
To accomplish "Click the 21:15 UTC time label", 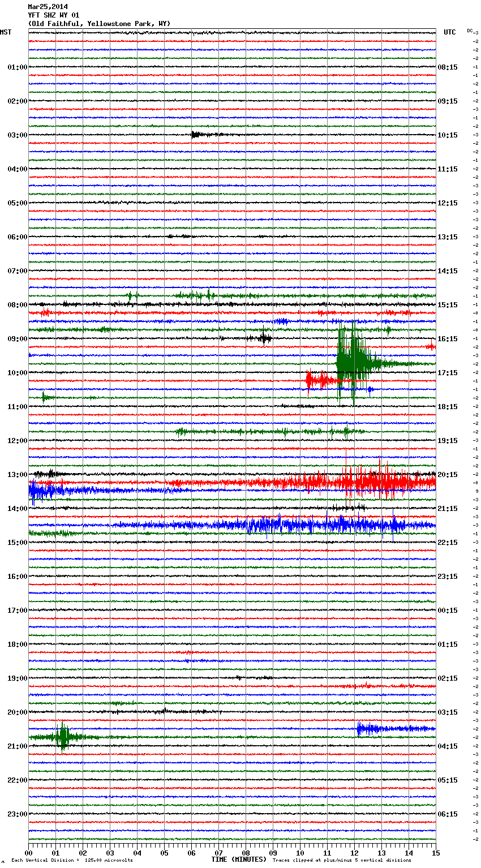I will 448,509.
